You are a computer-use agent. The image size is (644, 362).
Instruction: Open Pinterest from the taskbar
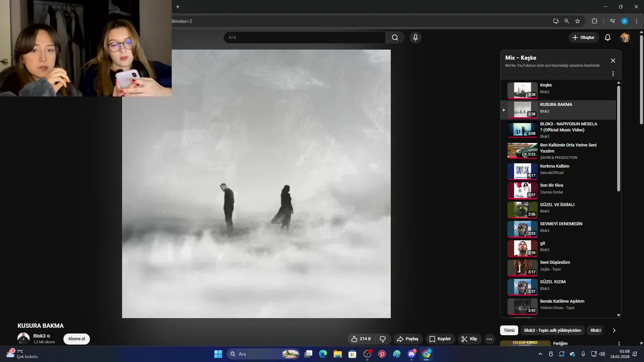click(x=382, y=354)
